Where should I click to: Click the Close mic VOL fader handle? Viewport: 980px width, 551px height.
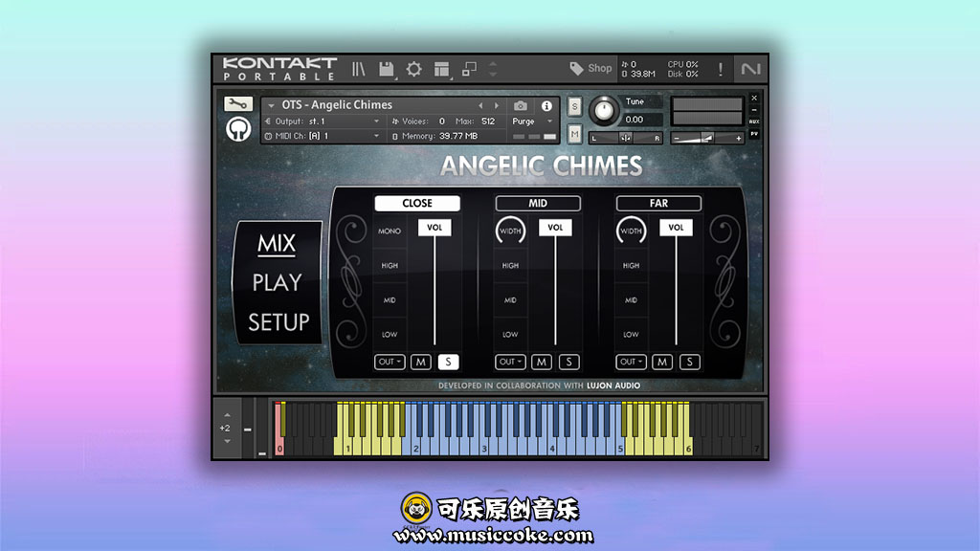pos(434,228)
